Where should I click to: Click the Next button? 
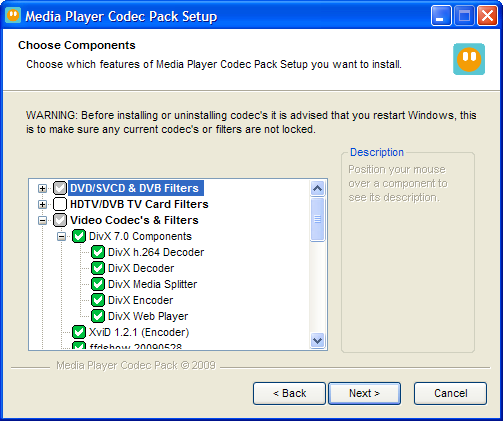click(365, 393)
